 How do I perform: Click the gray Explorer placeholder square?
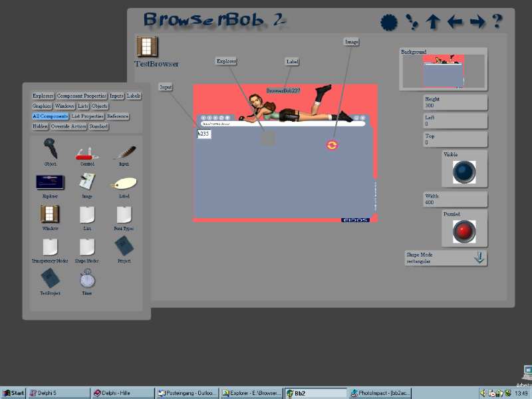click(x=268, y=138)
